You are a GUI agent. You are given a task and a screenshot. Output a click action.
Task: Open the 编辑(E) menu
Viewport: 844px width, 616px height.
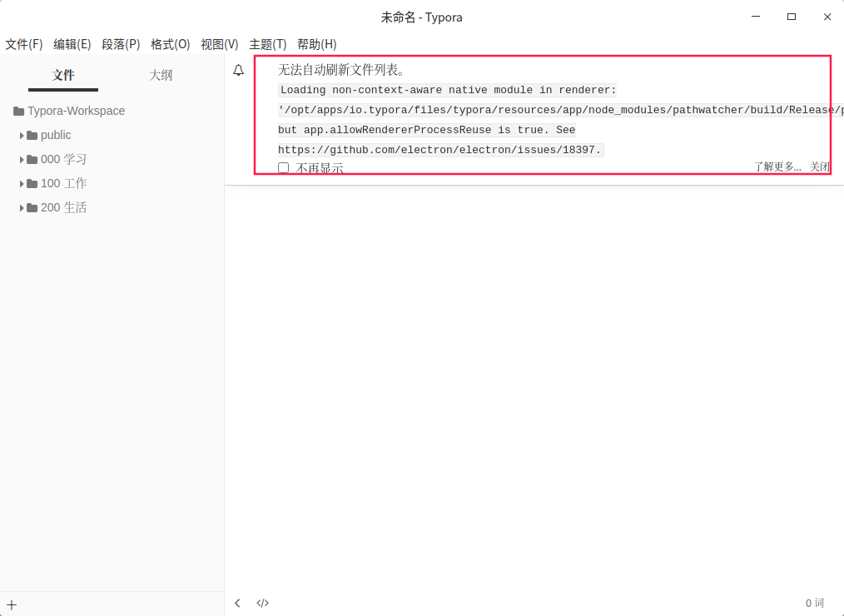point(72,44)
